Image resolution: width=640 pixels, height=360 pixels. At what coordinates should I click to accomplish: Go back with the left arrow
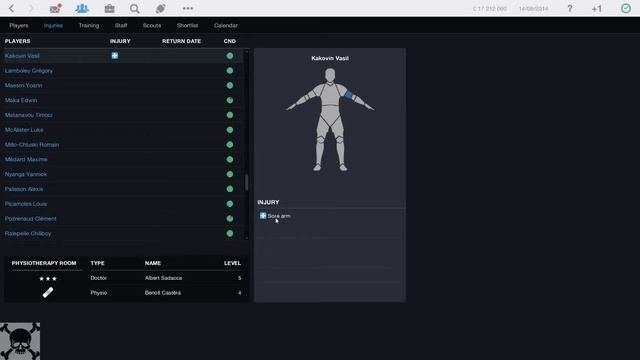(11, 8)
